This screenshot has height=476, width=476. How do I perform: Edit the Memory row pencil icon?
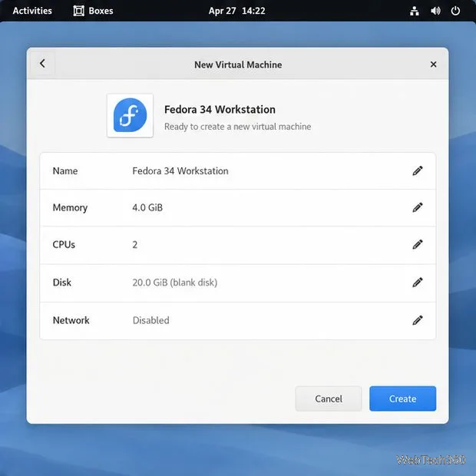click(418, 207)
